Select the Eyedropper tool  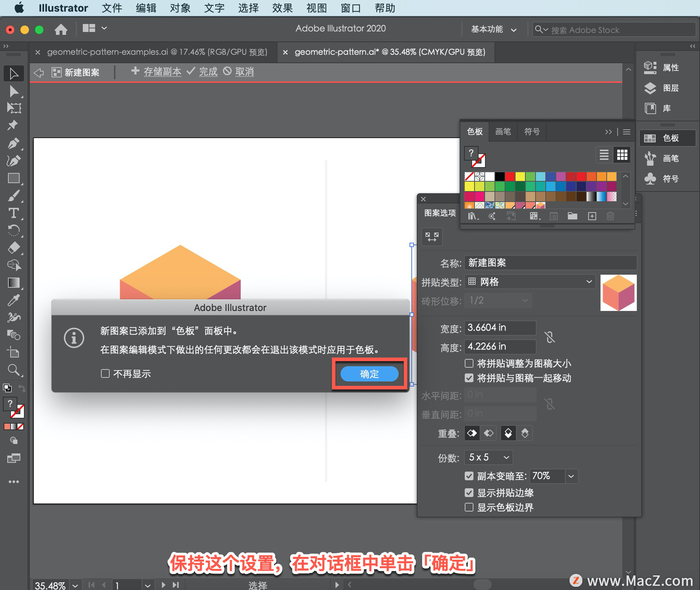click(x=14, y=300)
